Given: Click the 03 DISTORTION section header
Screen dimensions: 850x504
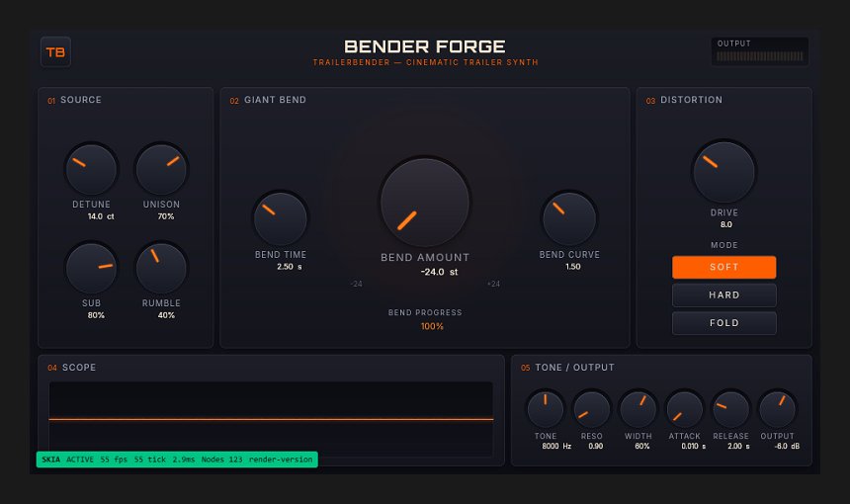Looking at the screenshot, I should [x=684, y=100].
